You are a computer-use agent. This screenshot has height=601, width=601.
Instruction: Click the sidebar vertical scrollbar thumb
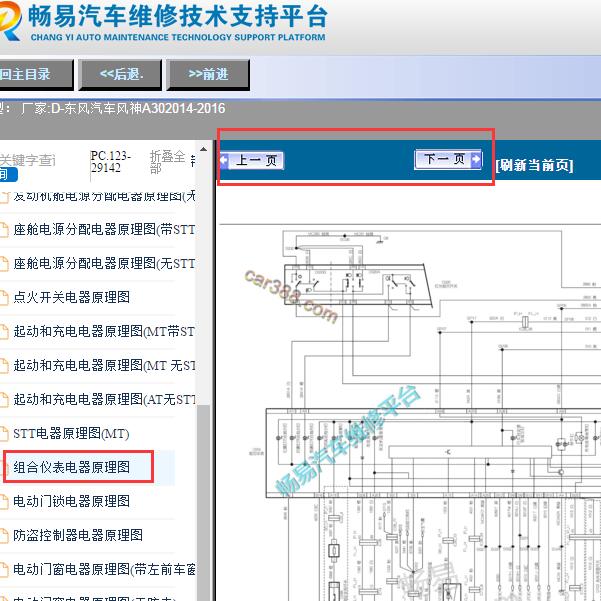tap(204, 502)
